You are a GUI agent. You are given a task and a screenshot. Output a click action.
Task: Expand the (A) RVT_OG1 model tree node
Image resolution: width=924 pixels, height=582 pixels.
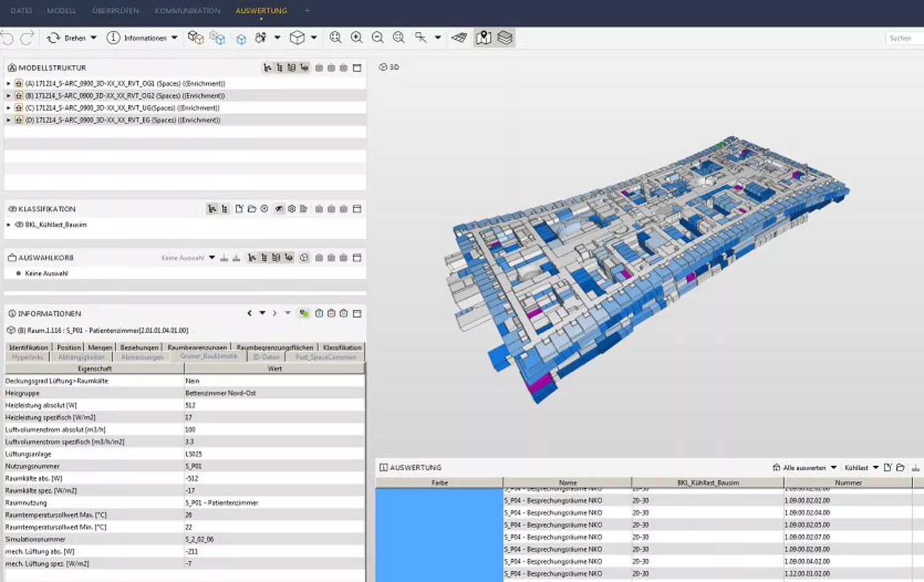tap(9, 83)
